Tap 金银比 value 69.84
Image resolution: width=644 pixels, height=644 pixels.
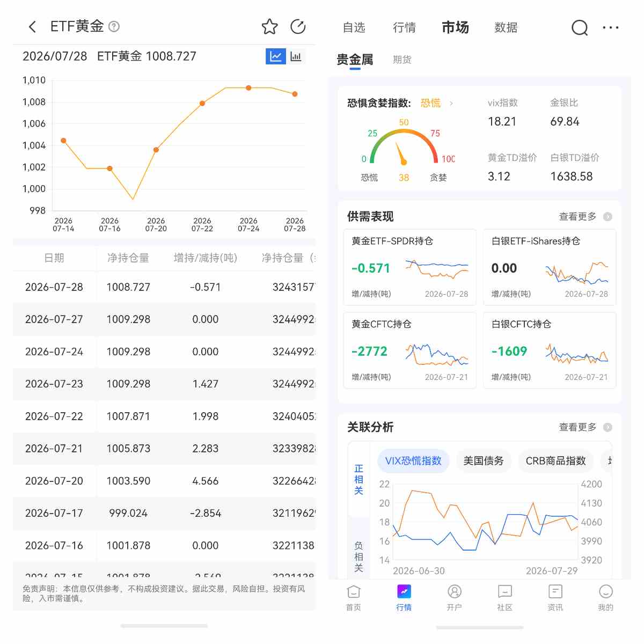click(x=565, y=122)
